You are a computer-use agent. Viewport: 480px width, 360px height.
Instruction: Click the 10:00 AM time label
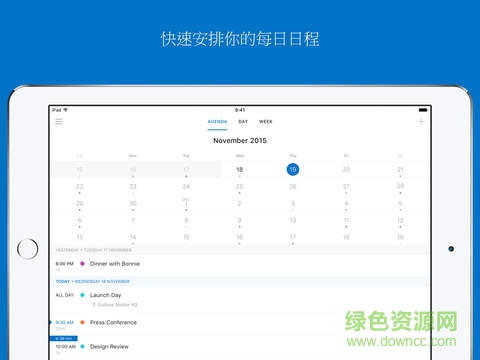point(66,347)
